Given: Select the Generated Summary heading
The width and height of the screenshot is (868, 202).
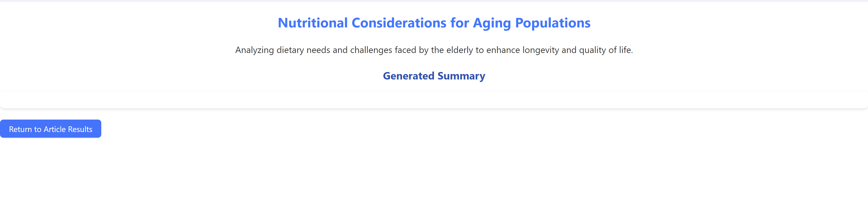Looking at the screenshot, I should click(x=434, y=76).
